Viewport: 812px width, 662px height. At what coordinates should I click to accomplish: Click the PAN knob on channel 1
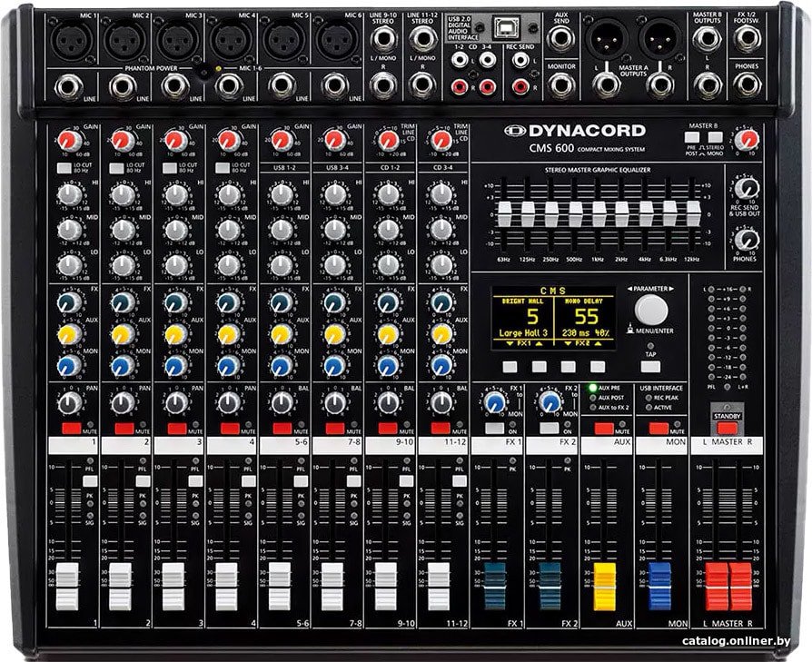point(69,402)
